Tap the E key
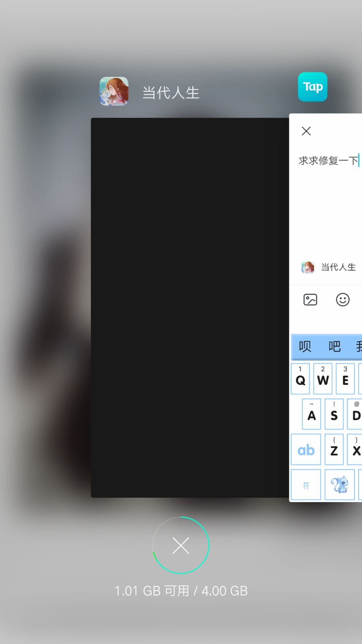This screenshot has height=644, width=362. point(345,379)
